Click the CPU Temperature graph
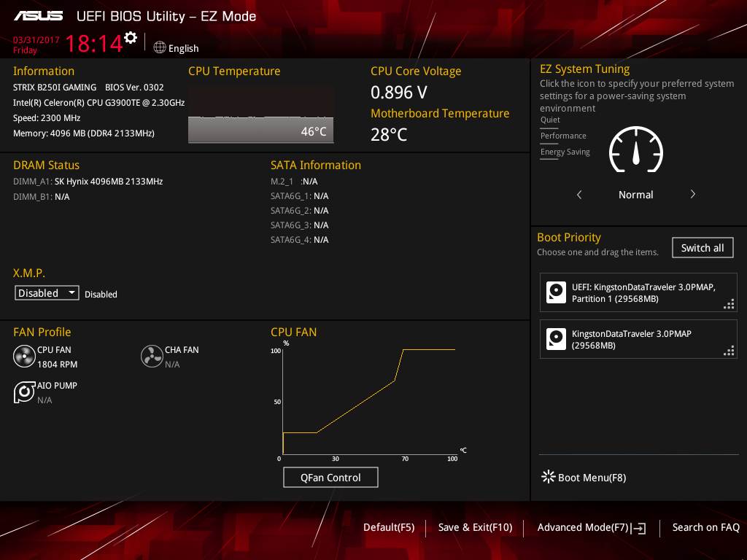The width and height of the screenshot is (747, 560). click(260, 114)
